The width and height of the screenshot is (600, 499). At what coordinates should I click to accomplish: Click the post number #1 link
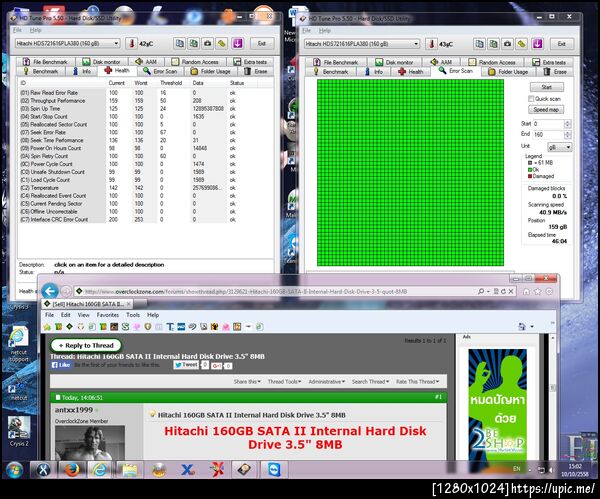(x=439, y=397)
